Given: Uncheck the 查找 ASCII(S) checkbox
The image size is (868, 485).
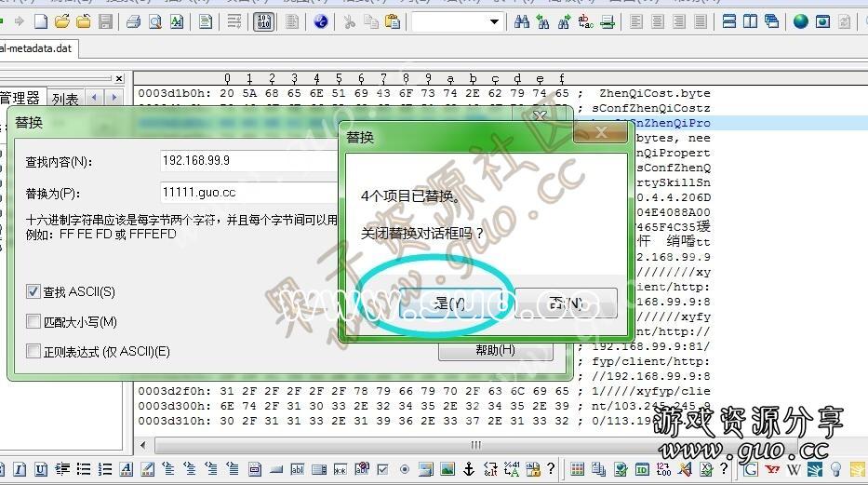Looking at the screenshot, I should [x=34, y=292].
